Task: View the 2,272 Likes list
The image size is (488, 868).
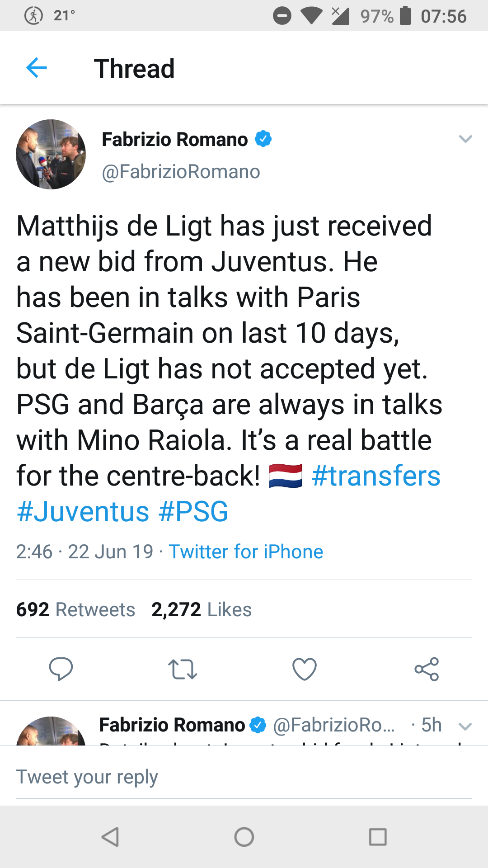Action: (202, 609)
